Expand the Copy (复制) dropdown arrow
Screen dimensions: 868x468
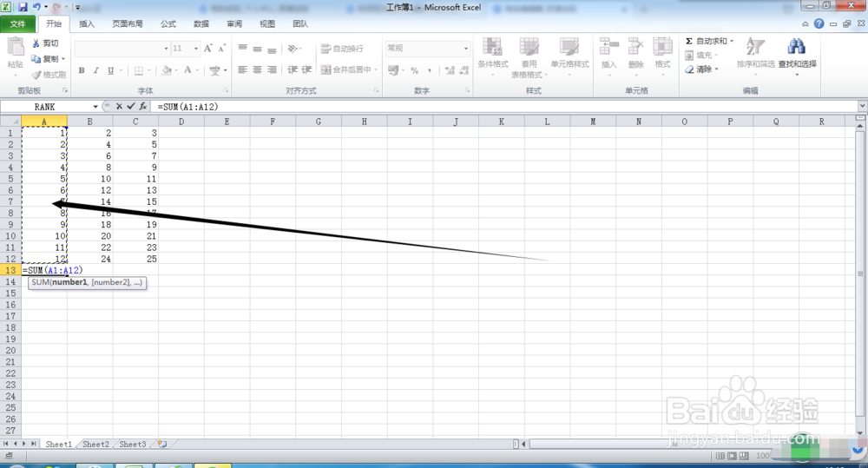[x=63, y=59]
